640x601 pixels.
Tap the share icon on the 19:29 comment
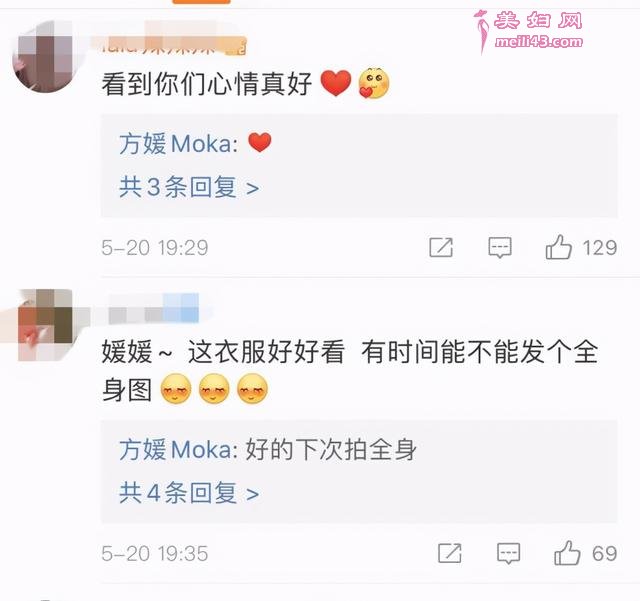click(441, 247)
